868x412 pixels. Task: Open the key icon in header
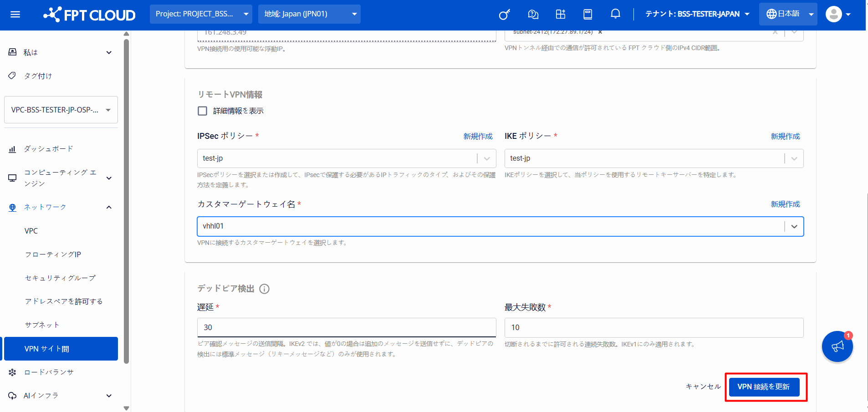pos(504,15)
